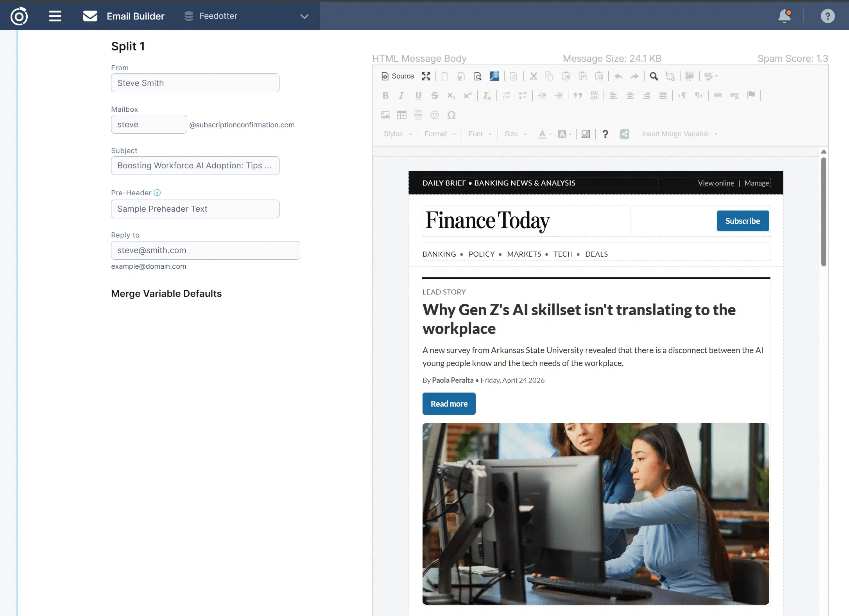Open the Insert Merge Variable dropdown

coord(679,134)
